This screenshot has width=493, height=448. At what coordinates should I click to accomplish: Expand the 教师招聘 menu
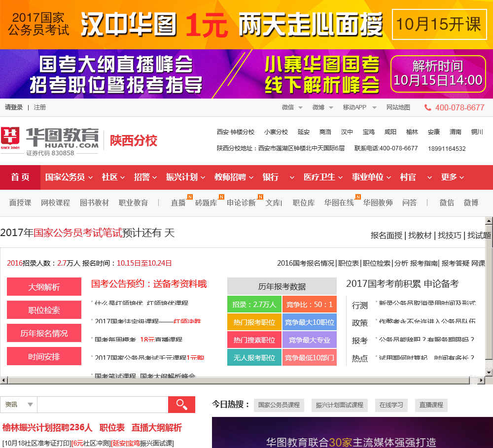[234, 177]
